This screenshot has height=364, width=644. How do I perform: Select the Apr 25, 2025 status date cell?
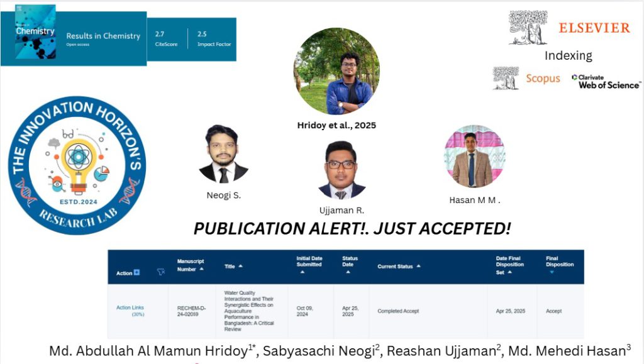coord(350,311)
